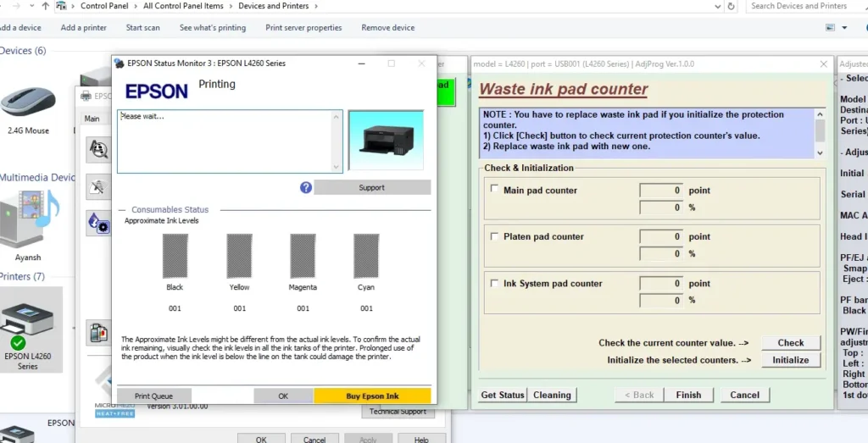Open the address bar history dropdown
The width and height of the screenshot is (868, 443).
(718, 6)
